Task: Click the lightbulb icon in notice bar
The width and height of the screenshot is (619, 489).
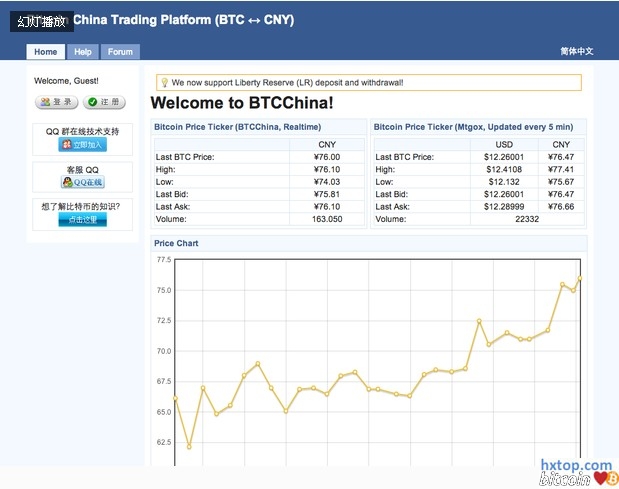Action: tap(164, 83)
